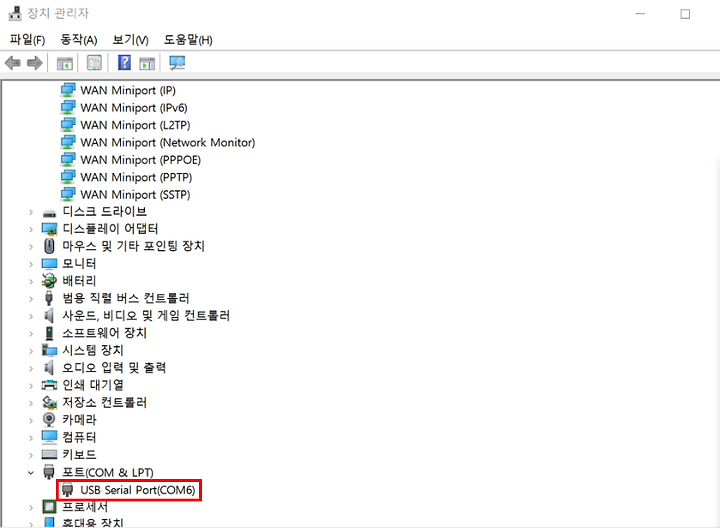Expand the 디스플레이 어댑터 category
720x528 pixels.
coord(31,230)
